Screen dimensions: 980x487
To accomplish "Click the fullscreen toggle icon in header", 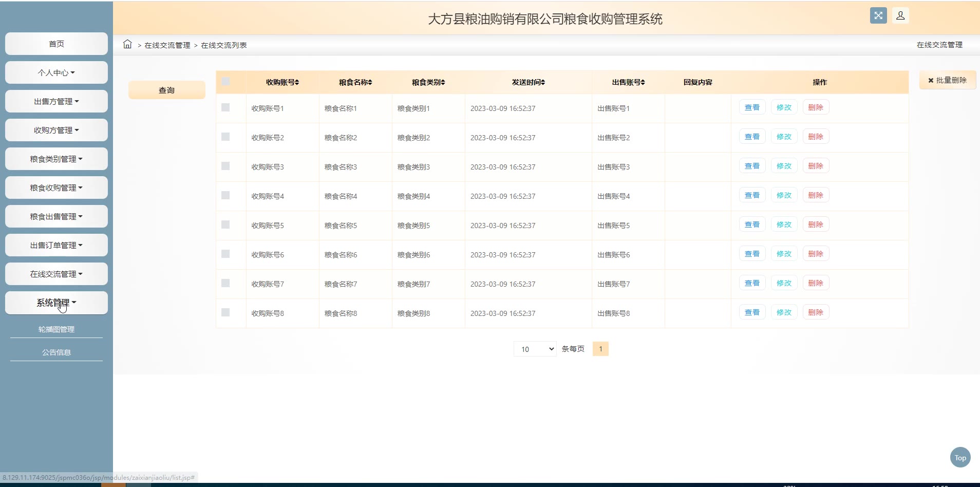I will [878, 15].
